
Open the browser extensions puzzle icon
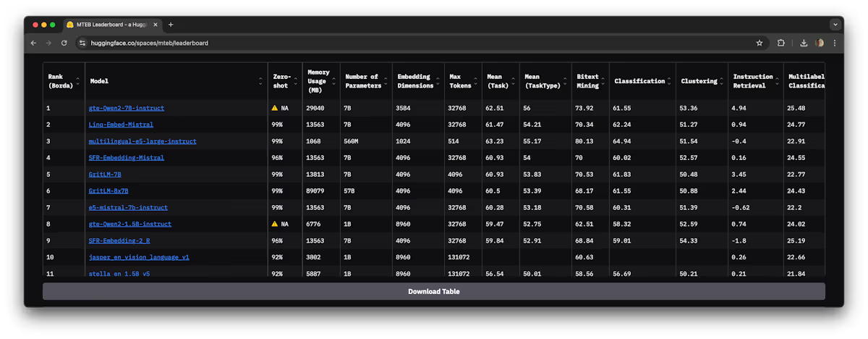781,43
